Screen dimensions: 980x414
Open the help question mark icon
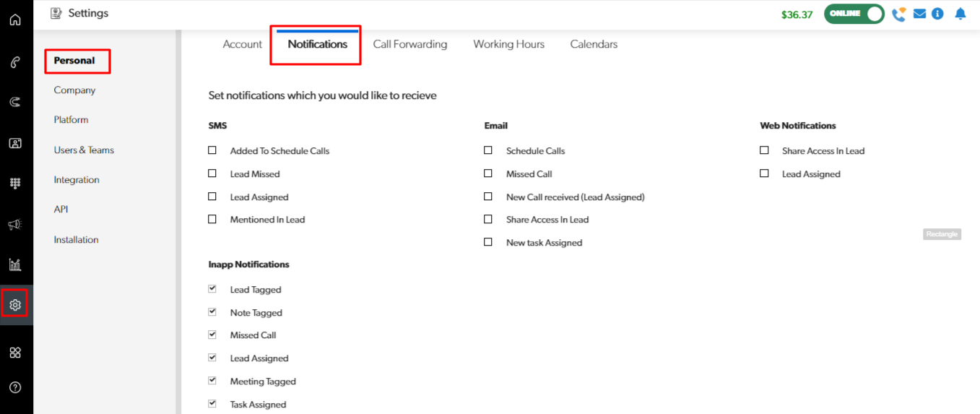point(15,387)
